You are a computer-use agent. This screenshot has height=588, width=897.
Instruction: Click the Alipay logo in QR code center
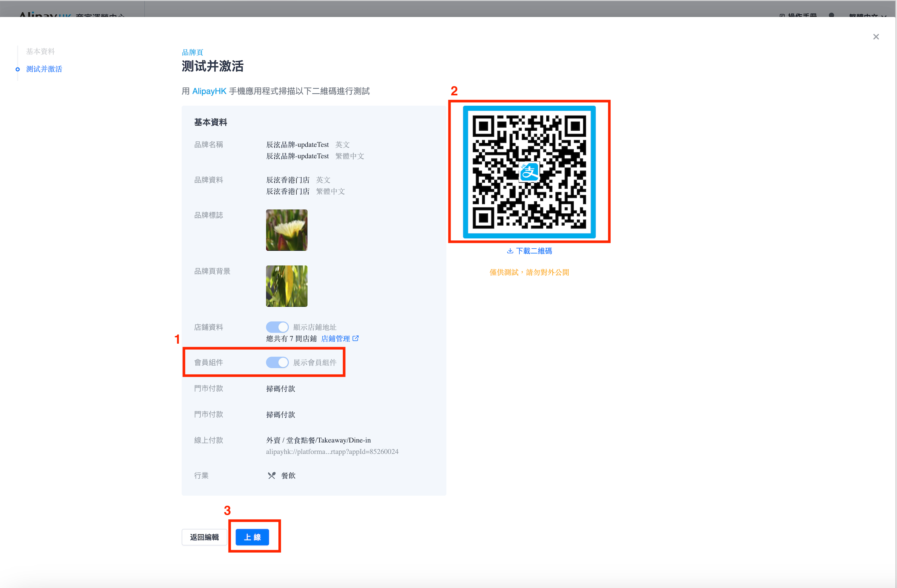[529, 172]
